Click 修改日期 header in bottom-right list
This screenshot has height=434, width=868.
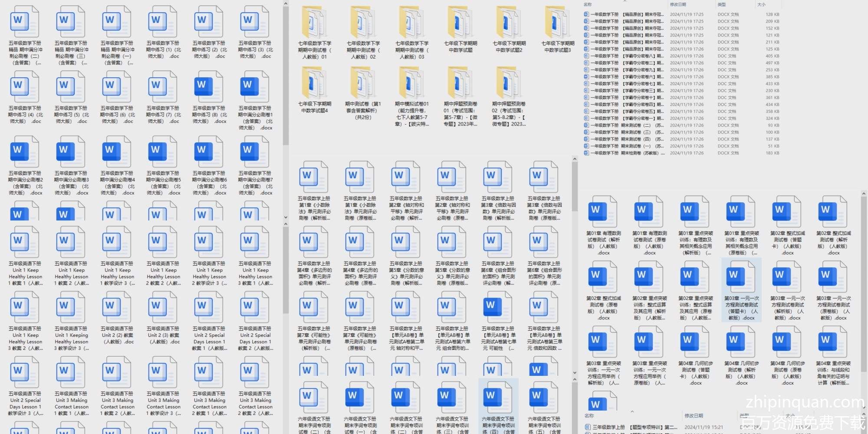[694, 415]
